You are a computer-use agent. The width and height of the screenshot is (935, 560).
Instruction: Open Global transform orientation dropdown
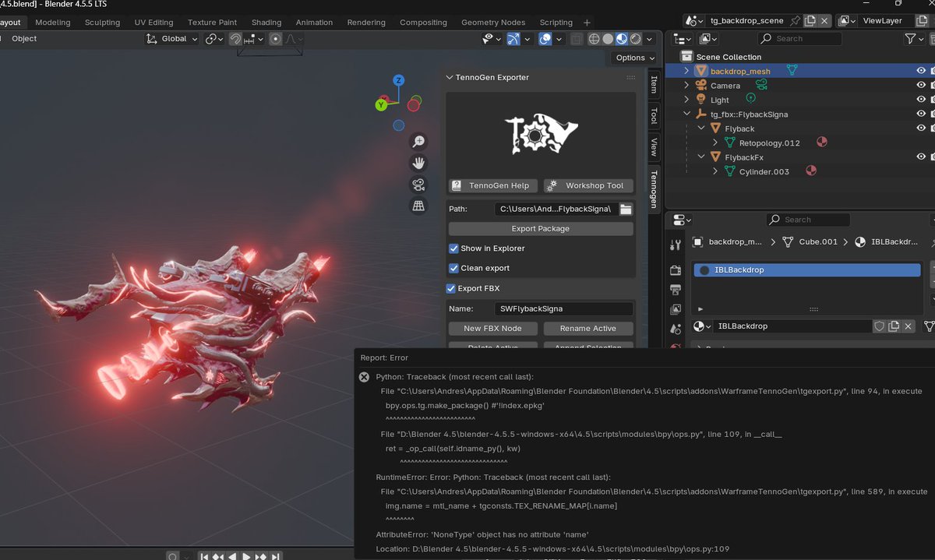[172, 39]
